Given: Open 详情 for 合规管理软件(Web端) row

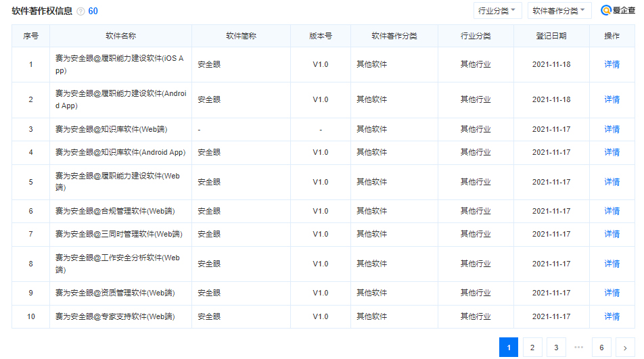Looking at the screenshot, I should point(612,211).
